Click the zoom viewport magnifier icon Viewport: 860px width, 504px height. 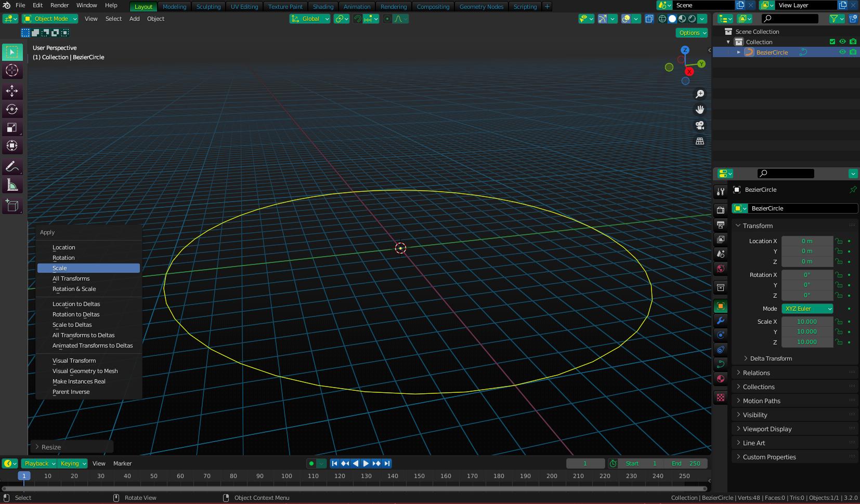click(700, 94)
